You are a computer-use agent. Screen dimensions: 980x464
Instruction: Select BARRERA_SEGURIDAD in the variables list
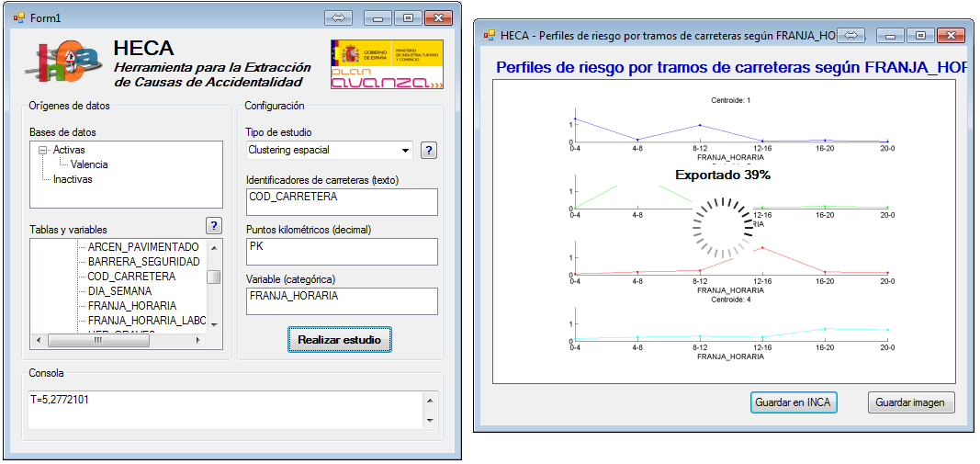(143, 262)
